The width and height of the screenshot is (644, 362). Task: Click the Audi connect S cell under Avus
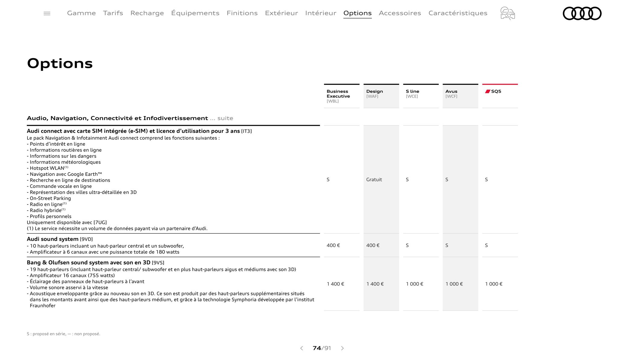(447, 179)
